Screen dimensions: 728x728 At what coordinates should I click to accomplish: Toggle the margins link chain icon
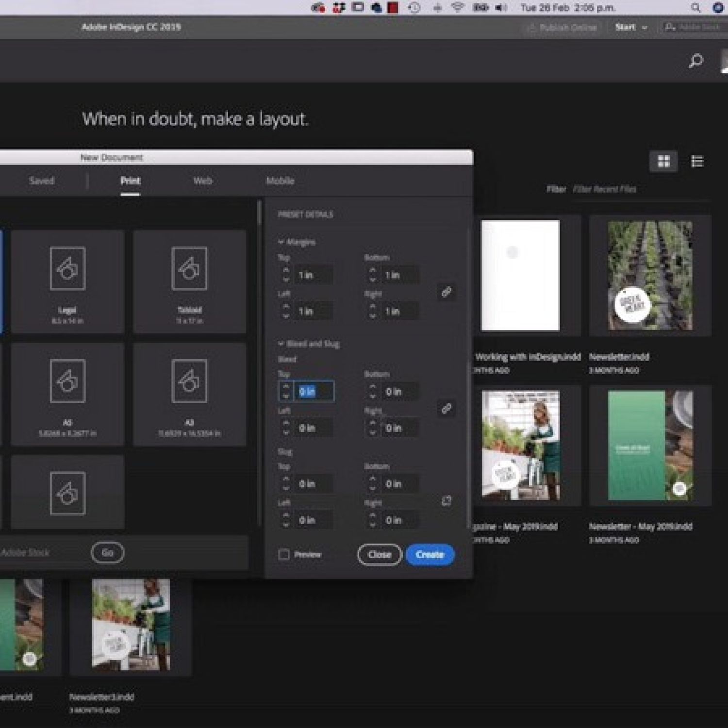(x=446, y=292)
